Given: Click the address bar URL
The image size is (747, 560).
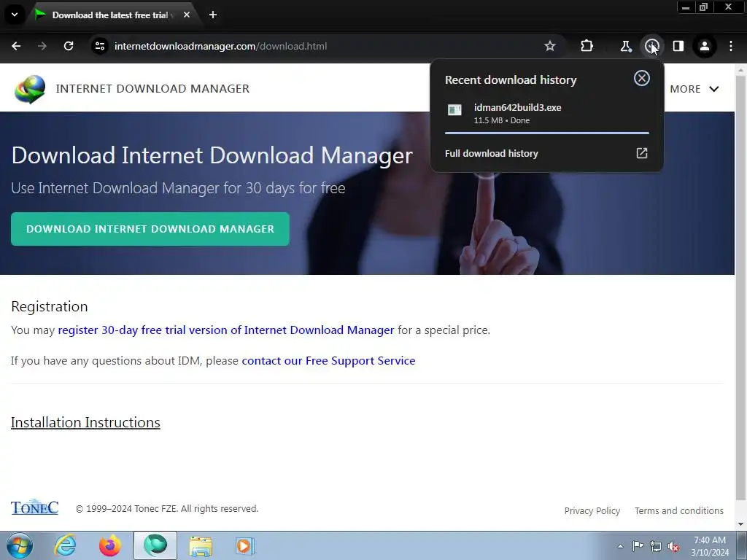Looking at the screenshot, I should coord(220,46).
